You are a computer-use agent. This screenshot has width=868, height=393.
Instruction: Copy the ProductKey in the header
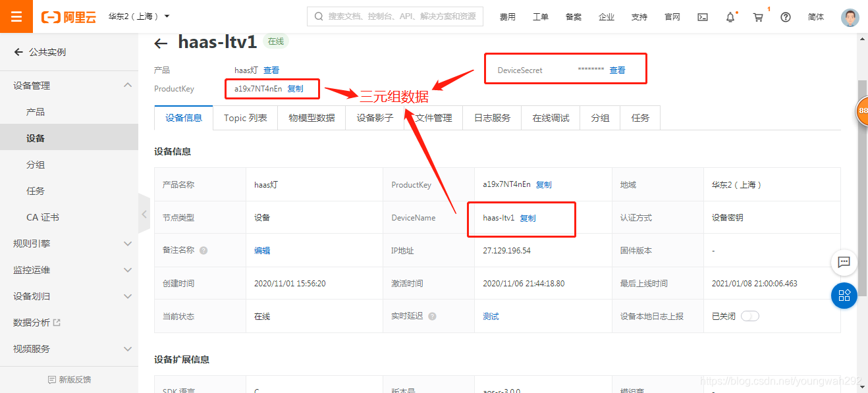click(295, 89)
